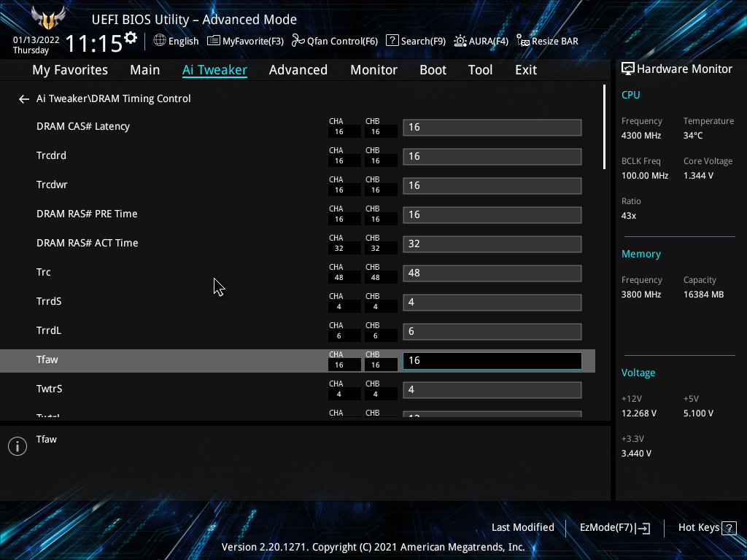The image size is (747, 560).
Task: Click Core Voltage 1.344 V value
Action: (698, 176)
